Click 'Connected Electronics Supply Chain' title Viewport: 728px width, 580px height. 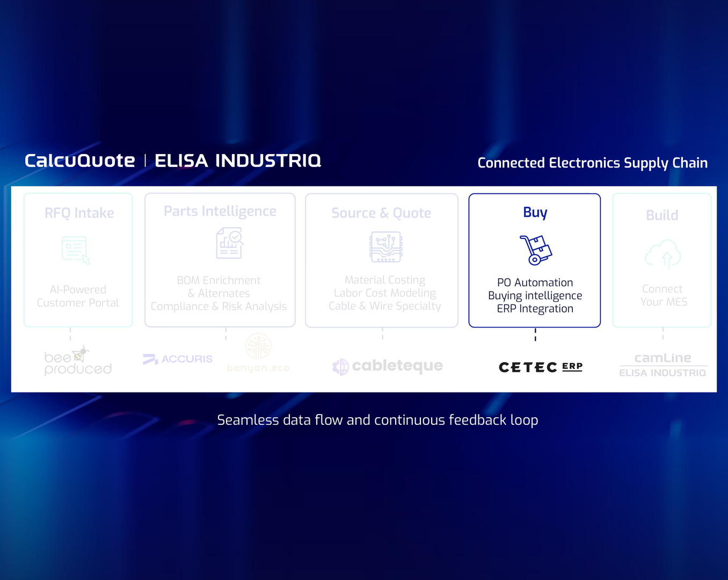tap(593, 163)
